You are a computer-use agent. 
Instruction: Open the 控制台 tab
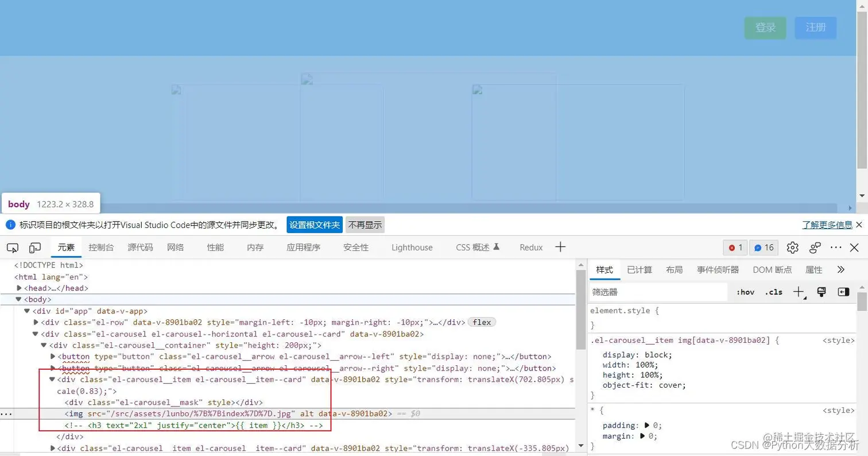(101, 248)
